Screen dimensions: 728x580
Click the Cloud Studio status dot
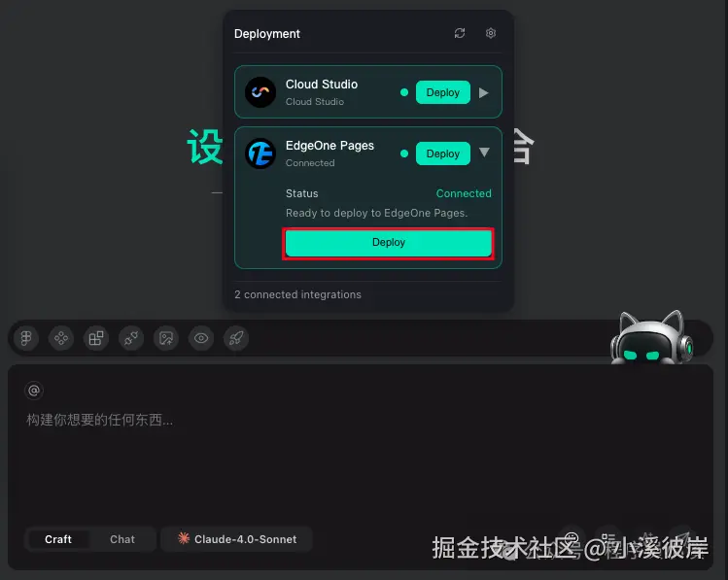click(404, 92)
